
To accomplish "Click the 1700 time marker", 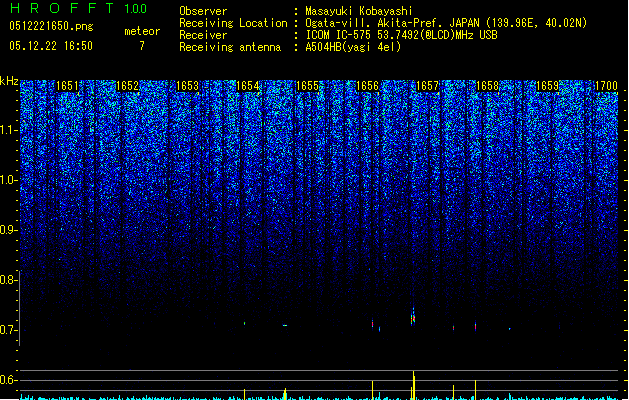I will [606, 86].
